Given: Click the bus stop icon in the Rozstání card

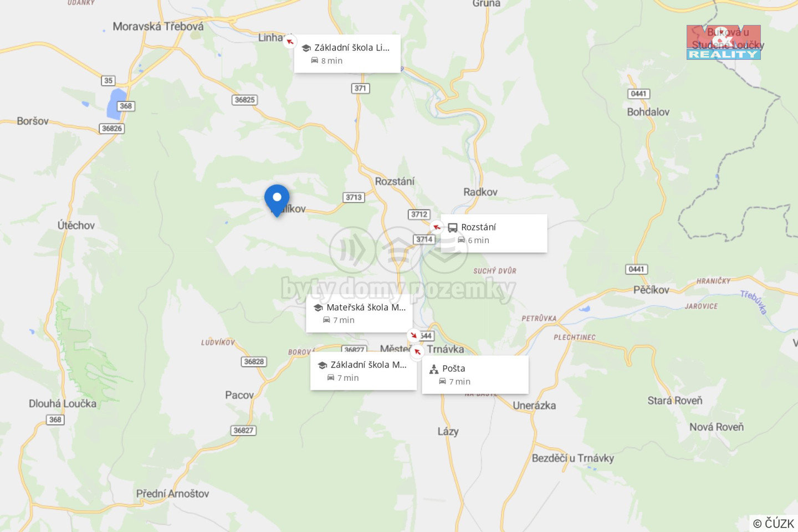Looking at the screenshot, I should point(453,227).
